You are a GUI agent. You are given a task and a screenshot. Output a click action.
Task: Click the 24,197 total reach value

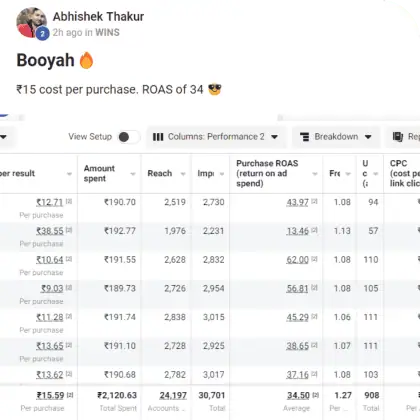click(x=173, y=395)
